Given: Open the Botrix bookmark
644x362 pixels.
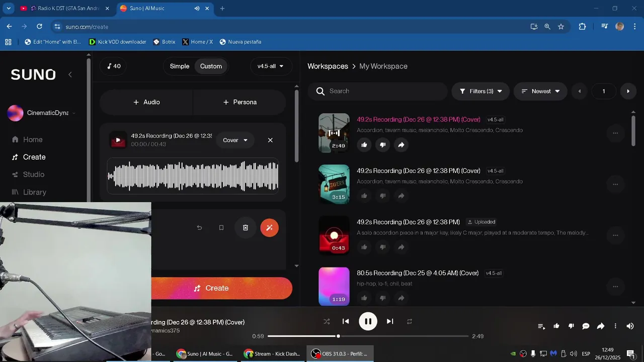Looking at the screenshot, I should tap(164, 42).
